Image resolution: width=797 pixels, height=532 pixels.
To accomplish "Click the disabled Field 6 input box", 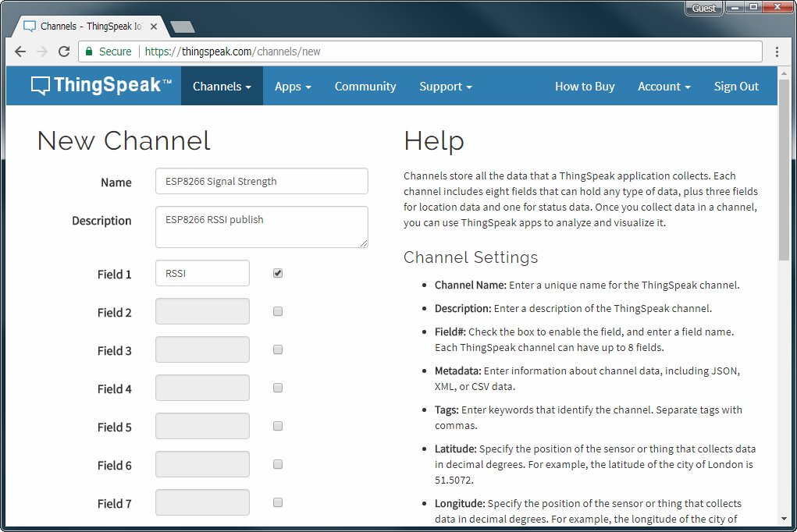I will 202,464.
